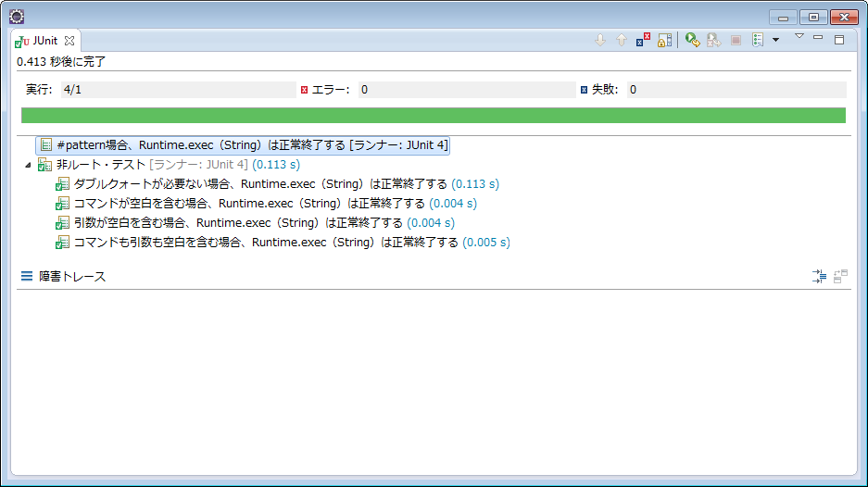Click the 障害トレース header icon
Viewport: 868px width, 487px height.
(x=27, y=276)
